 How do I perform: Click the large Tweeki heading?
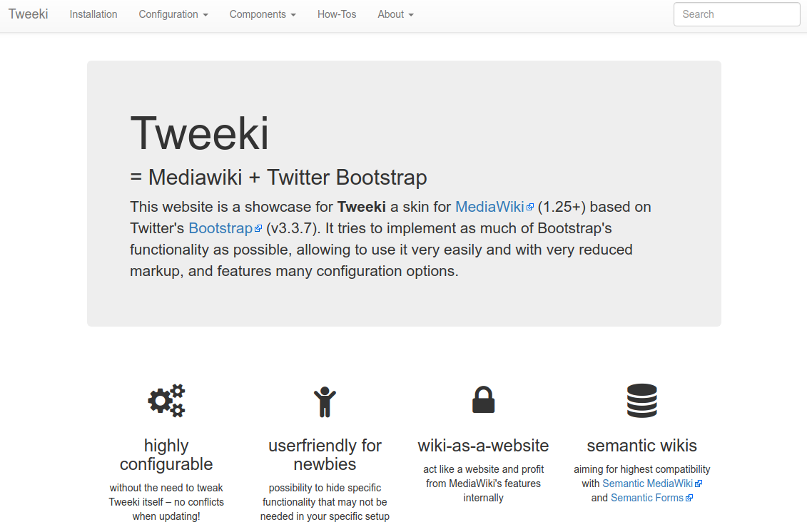tap(200, 133)
